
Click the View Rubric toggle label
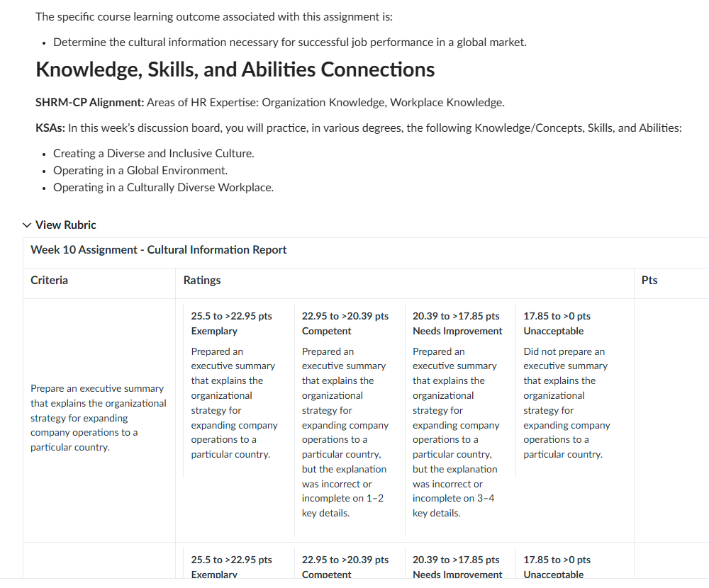point(65,225)
